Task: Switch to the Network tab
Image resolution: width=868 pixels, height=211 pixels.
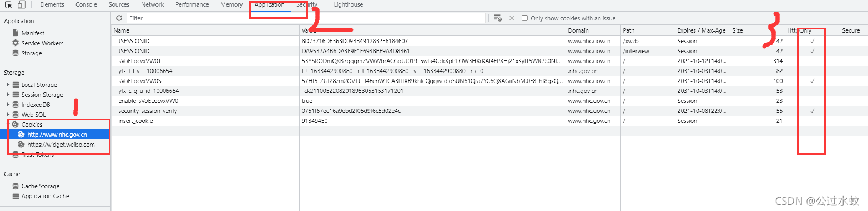Action: pyautogui.click(x=152, y=4)
